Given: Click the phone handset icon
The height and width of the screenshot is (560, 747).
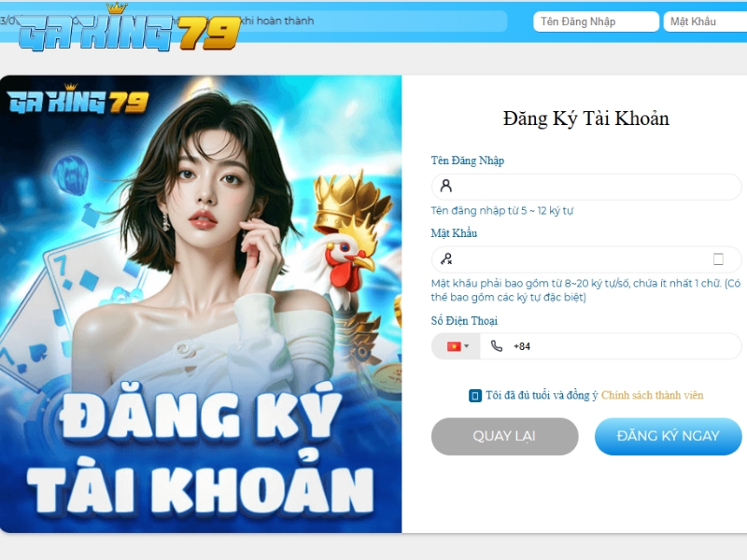Looking at the screenshot, I should coord(497,346).
